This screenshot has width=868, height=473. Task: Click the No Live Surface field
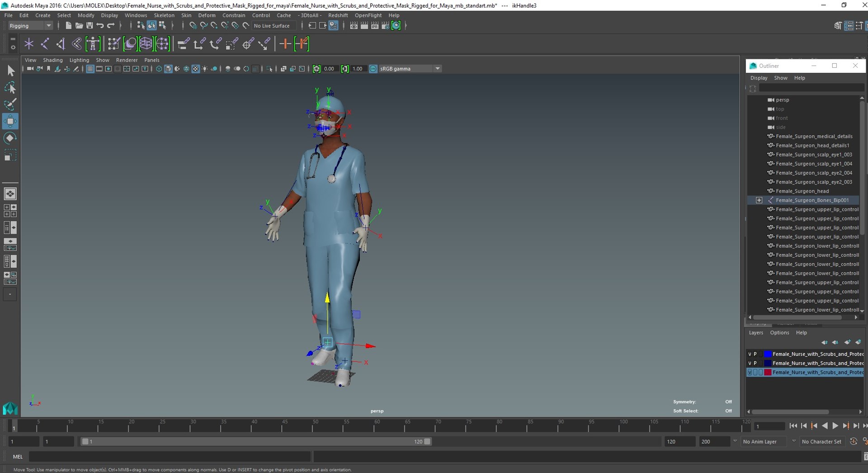(x=274, y=26)
